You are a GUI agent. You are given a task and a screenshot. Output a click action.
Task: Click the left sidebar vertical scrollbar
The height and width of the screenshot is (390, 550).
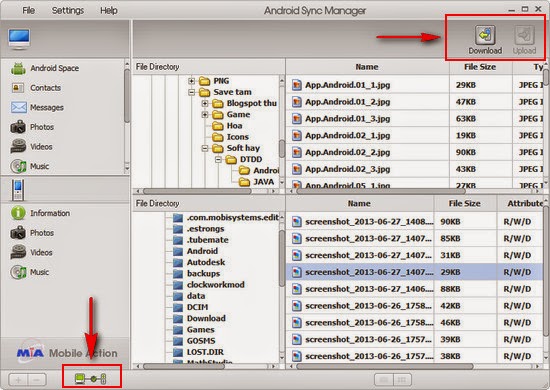(127, 95)
